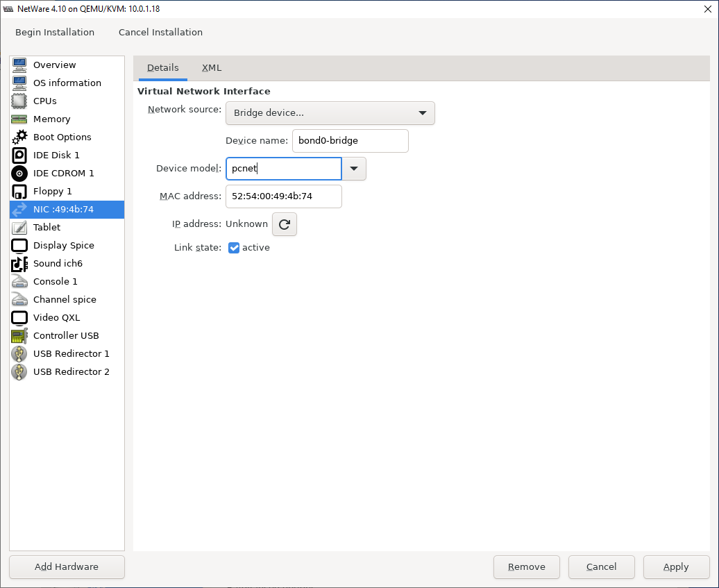The image size is (719, 588).
Task: Select USB Redirector 1 icon
Action: coord(19,353)
